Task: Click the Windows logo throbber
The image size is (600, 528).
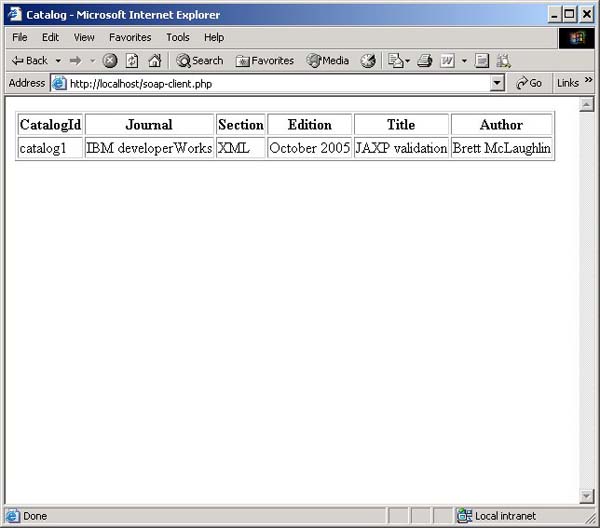Action: (577, 38)
